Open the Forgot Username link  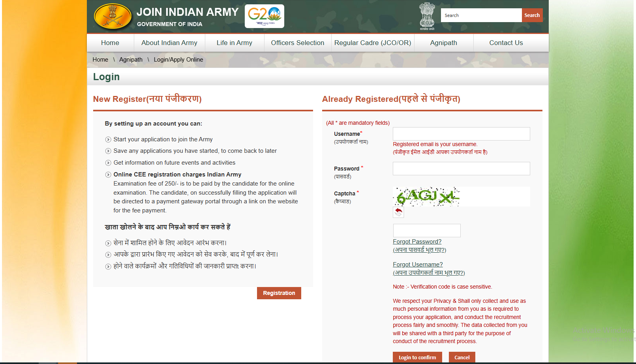[418, 264]
